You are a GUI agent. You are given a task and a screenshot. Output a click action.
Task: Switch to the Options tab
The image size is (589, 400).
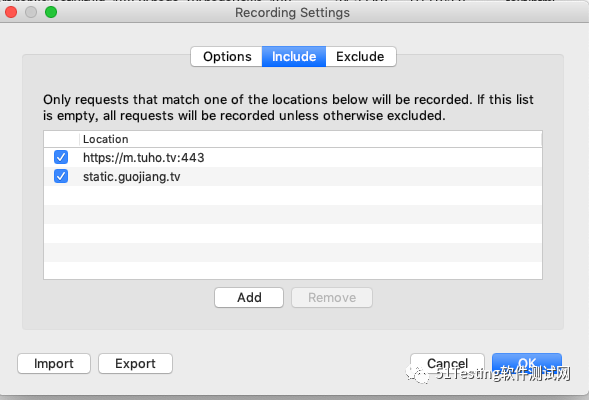(227, 57)
